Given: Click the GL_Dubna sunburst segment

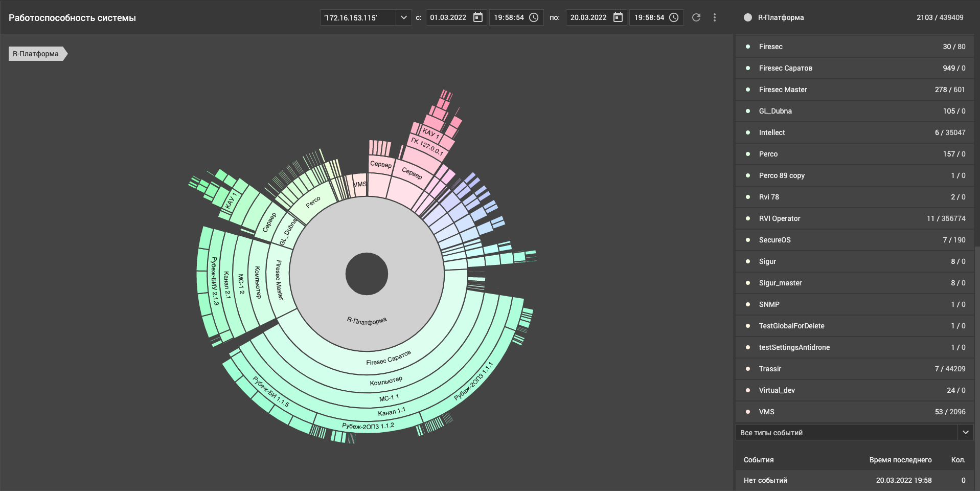Looking at the screenshot, I should (x=288, y=232).
